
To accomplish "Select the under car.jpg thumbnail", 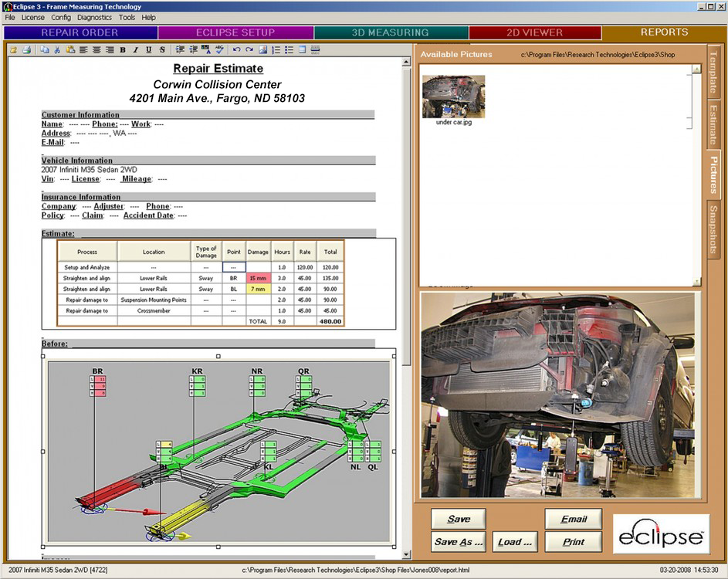I will [x=454, y=97].
